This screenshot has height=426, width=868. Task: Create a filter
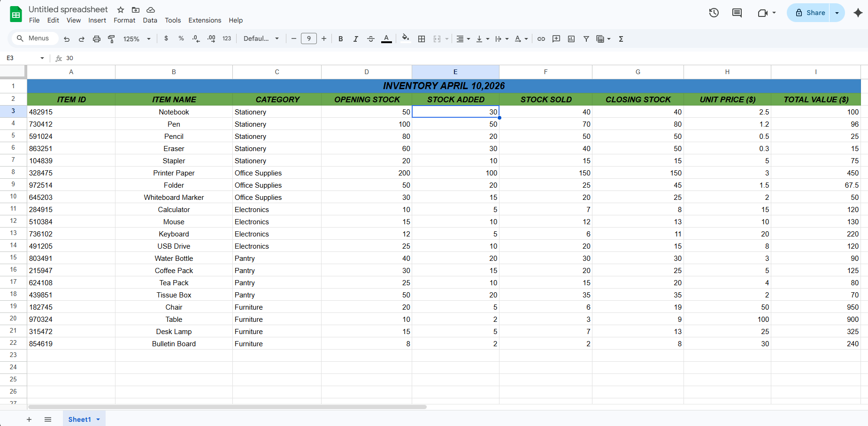click(586, 39)
